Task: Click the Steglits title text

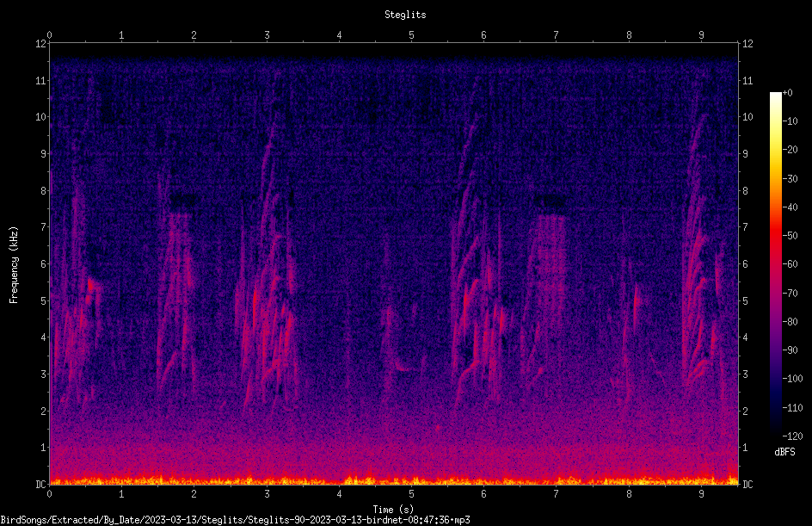Action: coord(405,15)
